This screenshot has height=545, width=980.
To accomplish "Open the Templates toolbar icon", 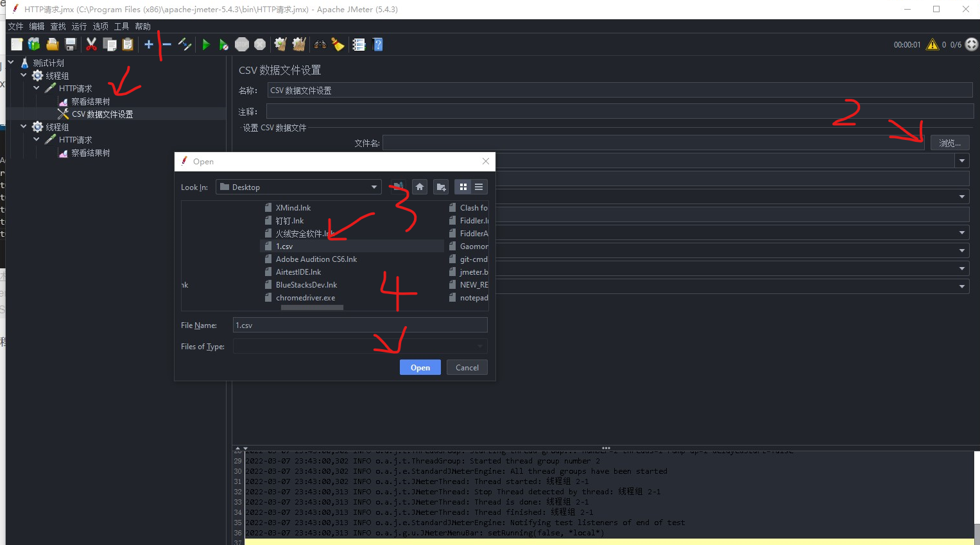I will pos(34,44).
